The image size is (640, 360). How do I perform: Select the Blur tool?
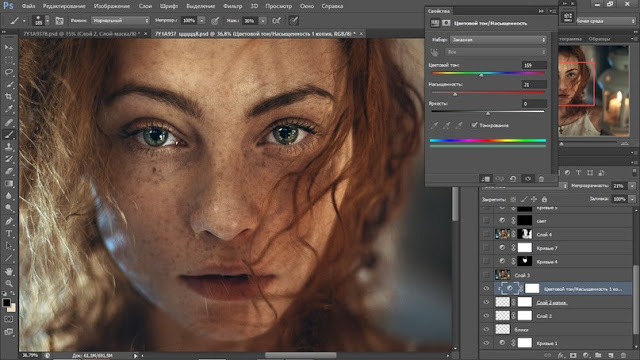tap(9, 196)
